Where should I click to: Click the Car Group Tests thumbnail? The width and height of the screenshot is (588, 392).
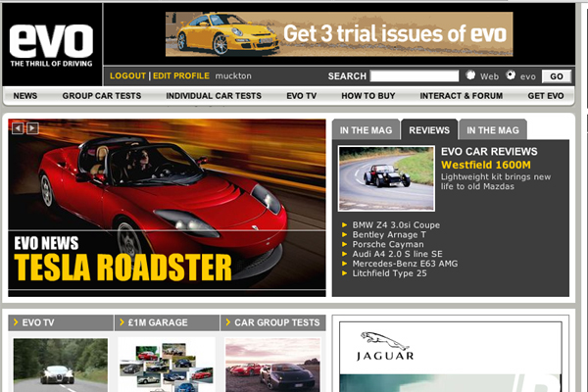pos(273,365)
